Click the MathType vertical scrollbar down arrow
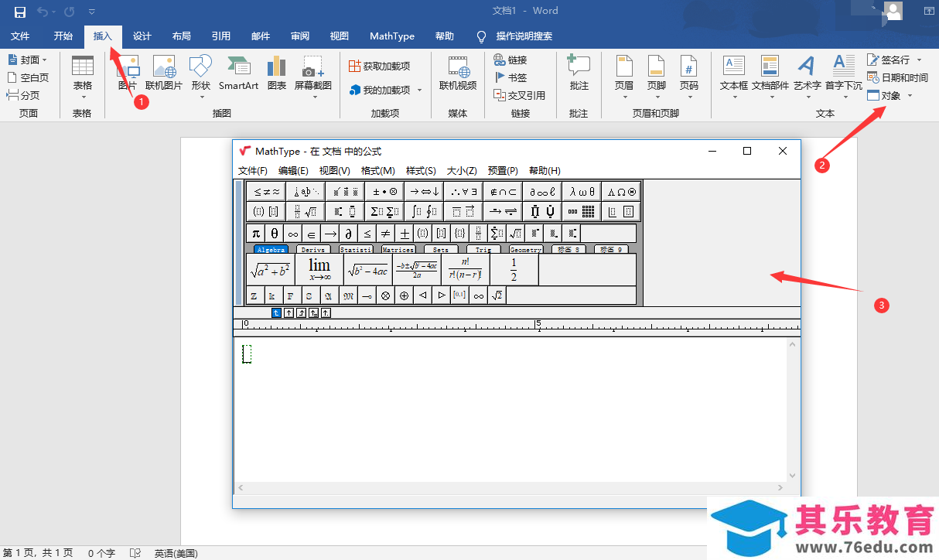Viewport: 939px width, 560px height. tap(792, 476)
